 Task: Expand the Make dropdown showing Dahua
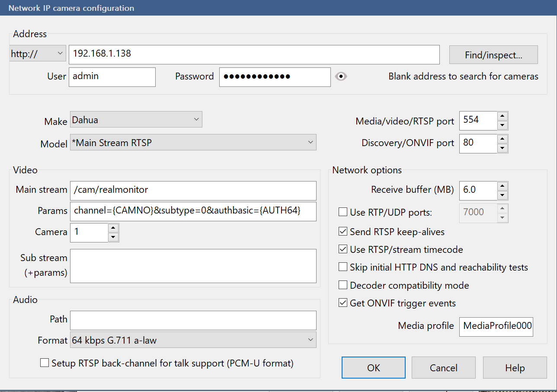[136, 119]
